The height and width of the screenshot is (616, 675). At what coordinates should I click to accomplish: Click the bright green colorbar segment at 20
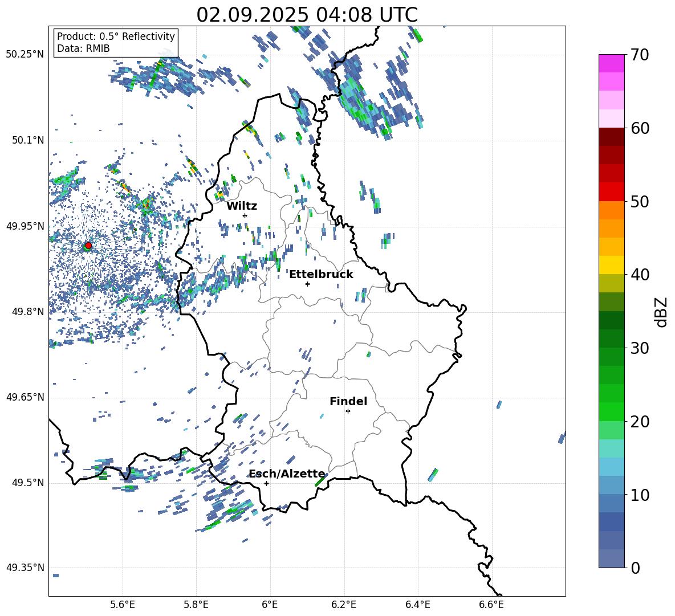[x=611, y=411]
